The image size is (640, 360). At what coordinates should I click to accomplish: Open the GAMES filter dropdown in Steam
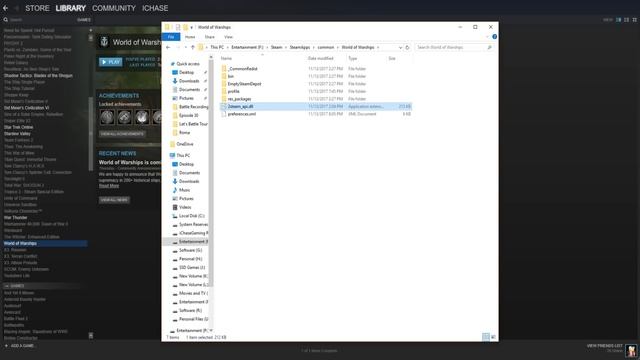click(x=83, y=20)
